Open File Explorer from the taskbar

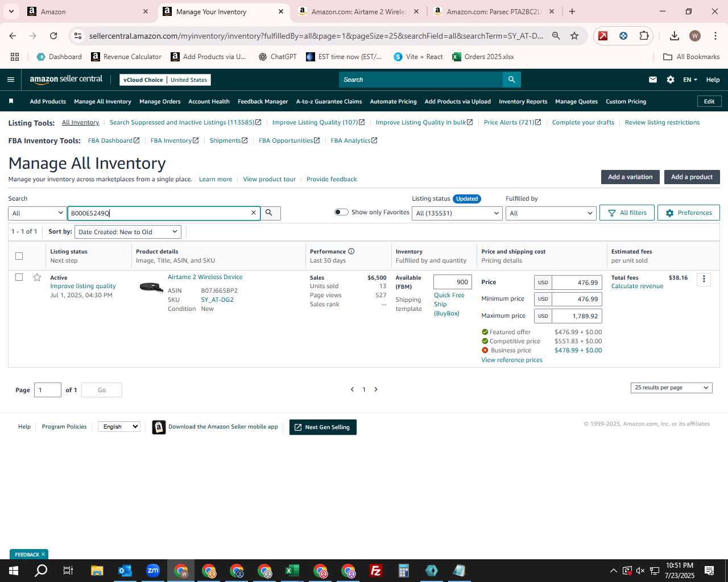coord(97,571)
